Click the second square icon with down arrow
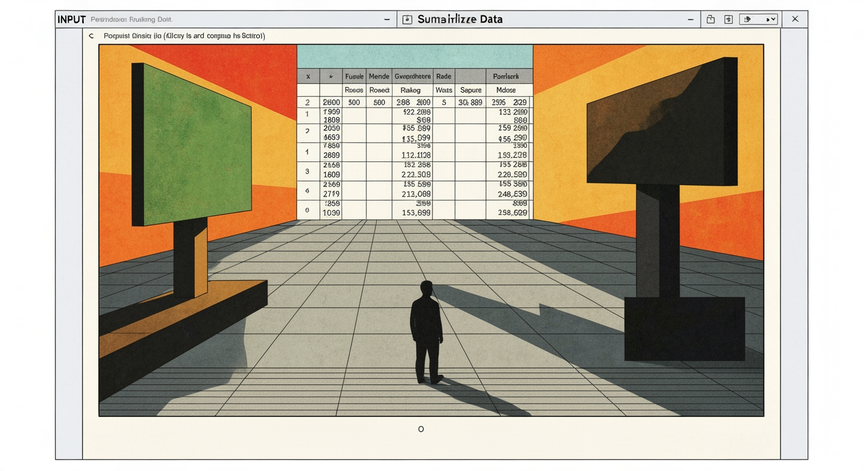 click(728, 19)
